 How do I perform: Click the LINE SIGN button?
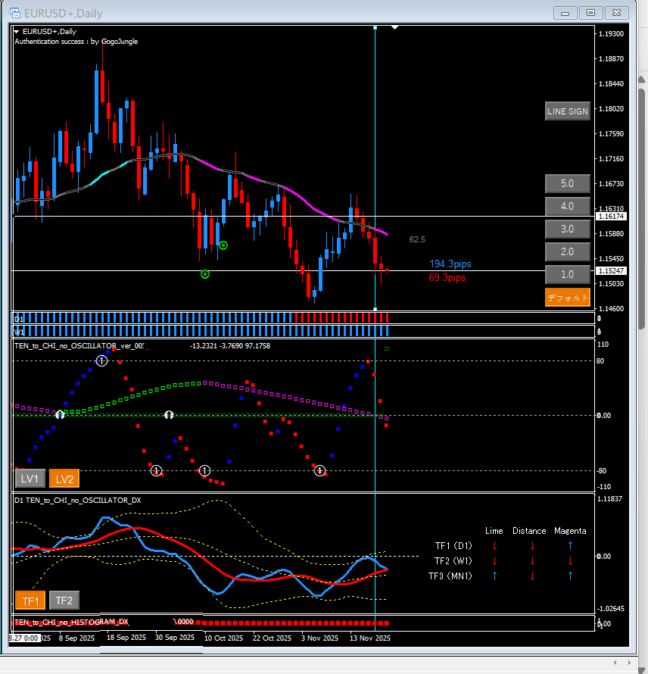point(567,111)
